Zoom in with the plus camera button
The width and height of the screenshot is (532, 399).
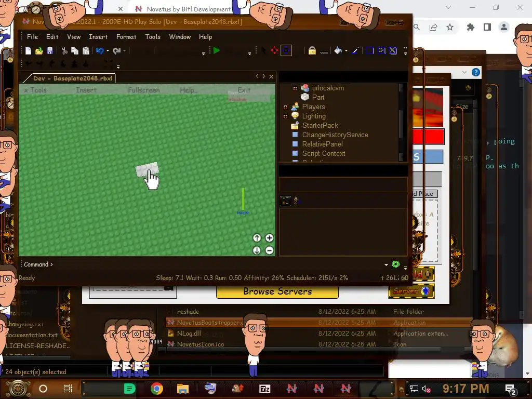coord(270,238)
